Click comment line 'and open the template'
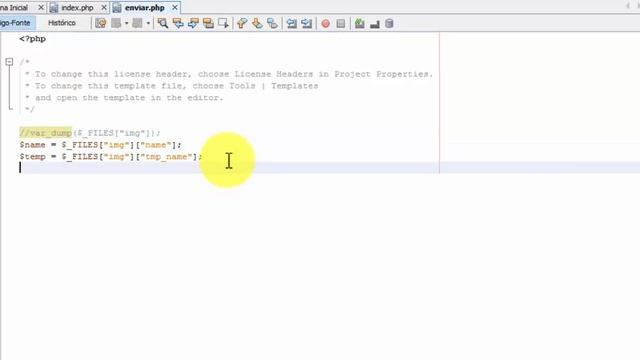 [x=124, y=98]
